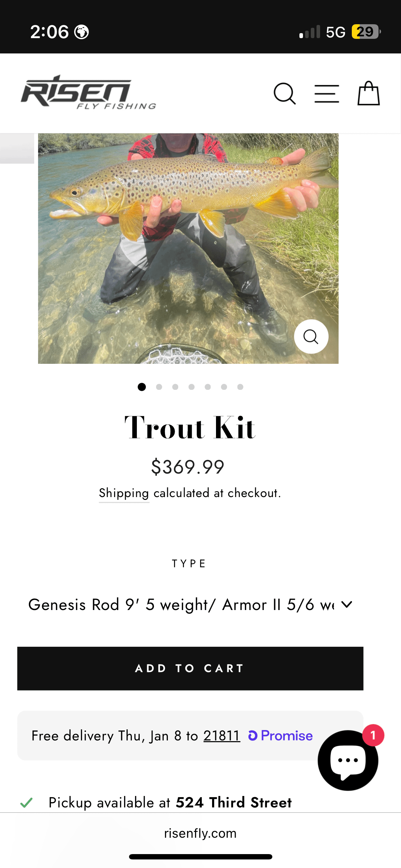Add Trout Kit to cart
401x868 pixels.
click(190, 668)
